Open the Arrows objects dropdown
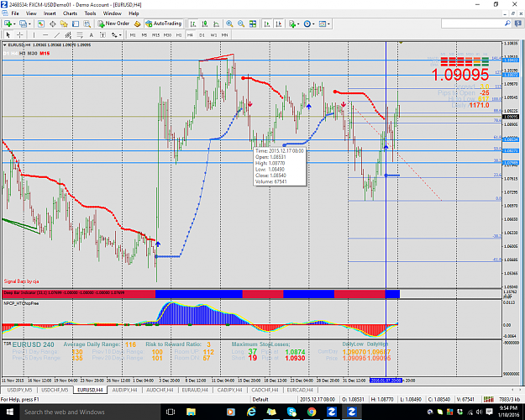This screenshot has width=525, height=420. click(117, 34)
